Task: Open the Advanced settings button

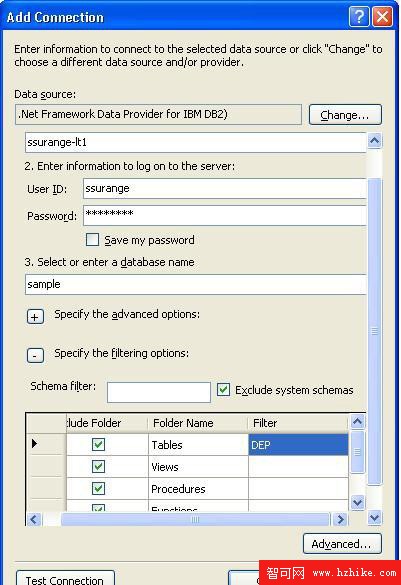Action: coord(342,544)
